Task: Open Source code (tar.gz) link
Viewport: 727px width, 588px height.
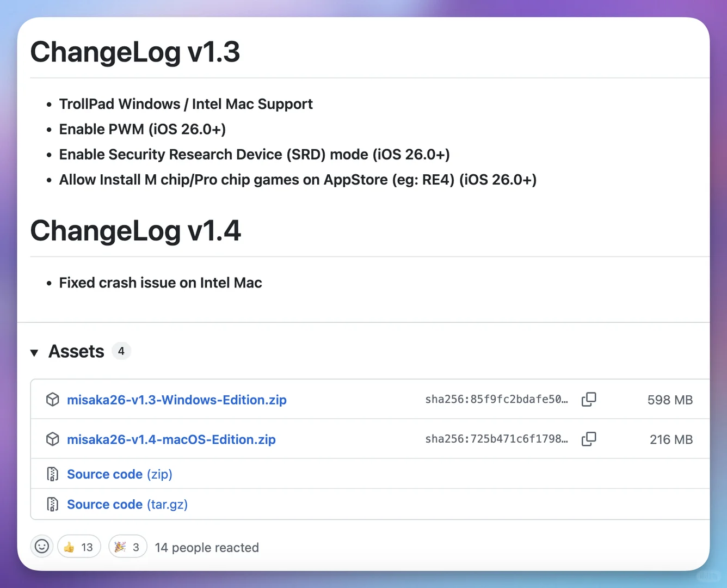Action: pos(127,504)
